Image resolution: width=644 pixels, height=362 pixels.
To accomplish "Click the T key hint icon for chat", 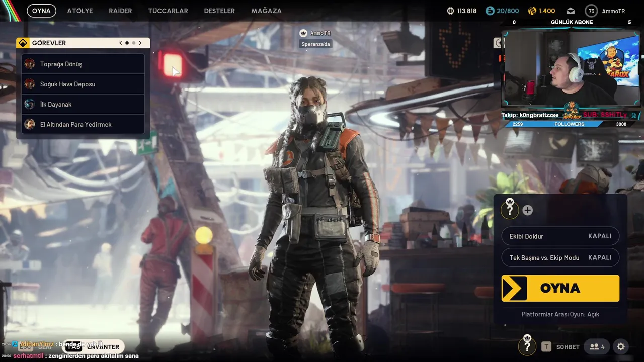I will [546, 346].
